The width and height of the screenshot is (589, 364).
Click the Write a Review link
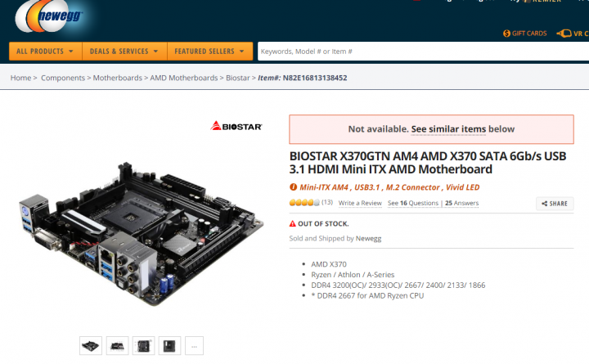(x=360, y=203)
